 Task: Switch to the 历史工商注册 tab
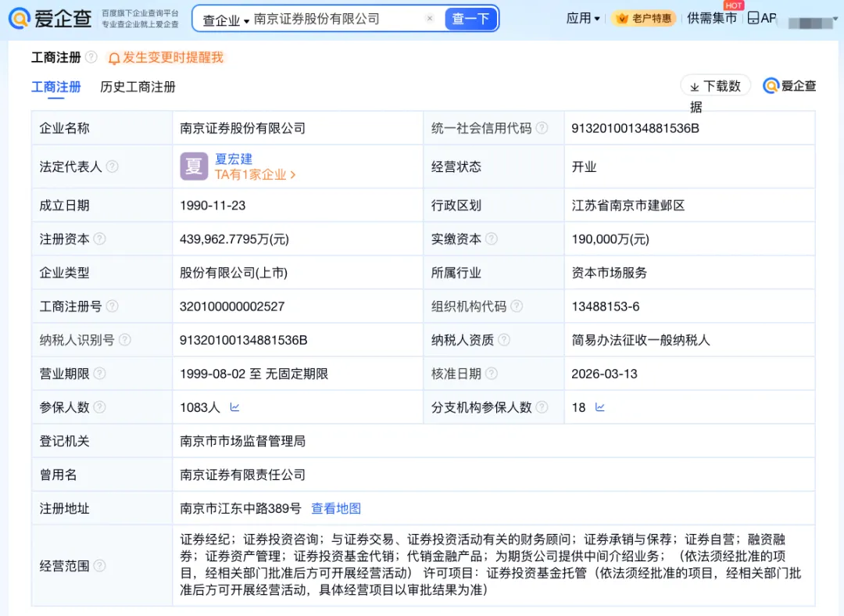[138, 87]
